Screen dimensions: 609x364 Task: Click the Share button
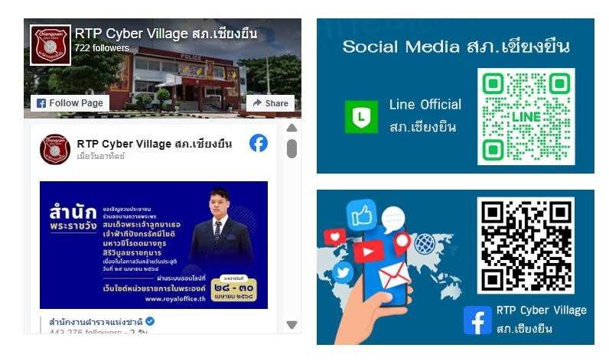270,103
